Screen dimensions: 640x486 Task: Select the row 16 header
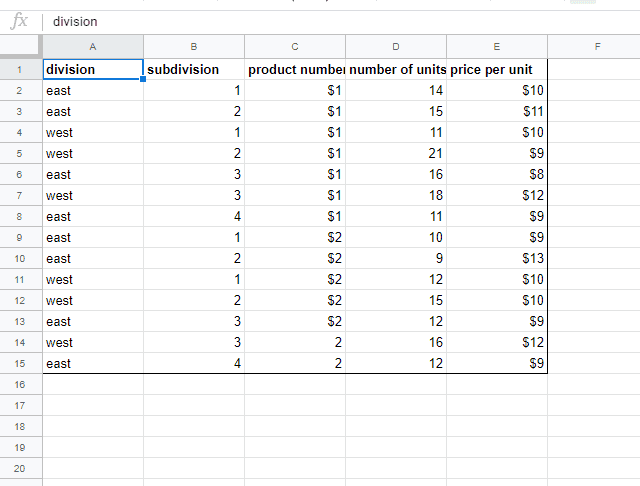pyautogui.click(x=21, y=384)
